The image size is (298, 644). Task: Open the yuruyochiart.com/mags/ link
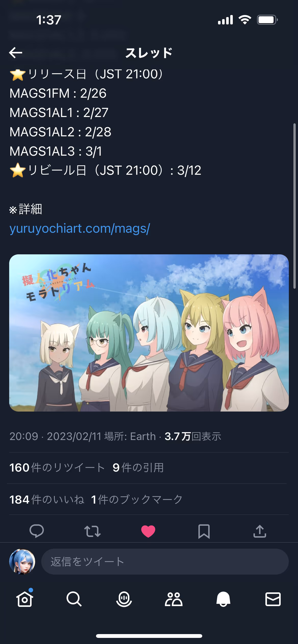pyautogui.click(x=80, y=228)
